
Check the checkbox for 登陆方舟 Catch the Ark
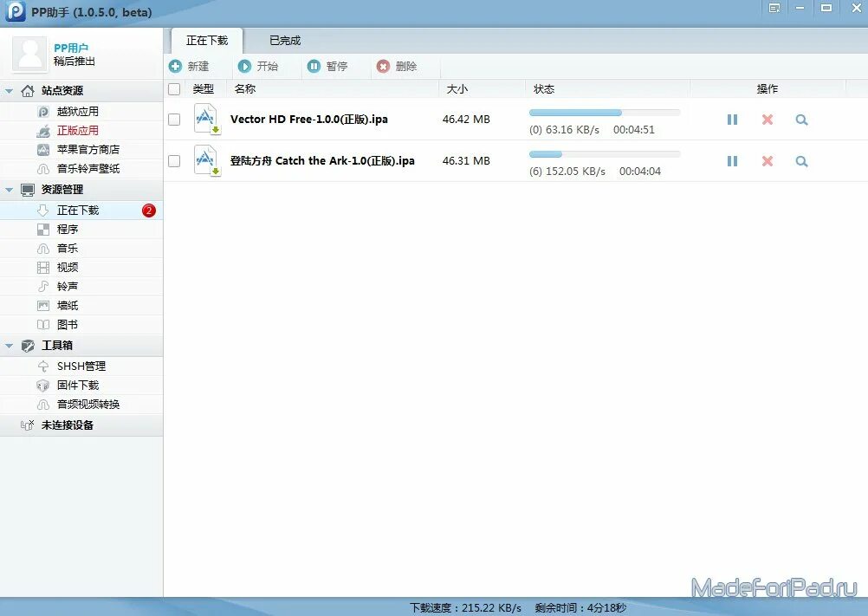click(x=173, y=161)
